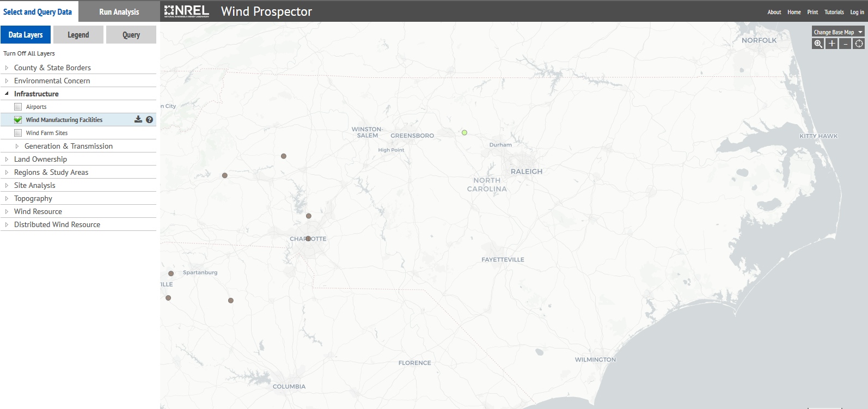Click the NREL logo
The image size is (868, 409).
[x=187, y=11]
